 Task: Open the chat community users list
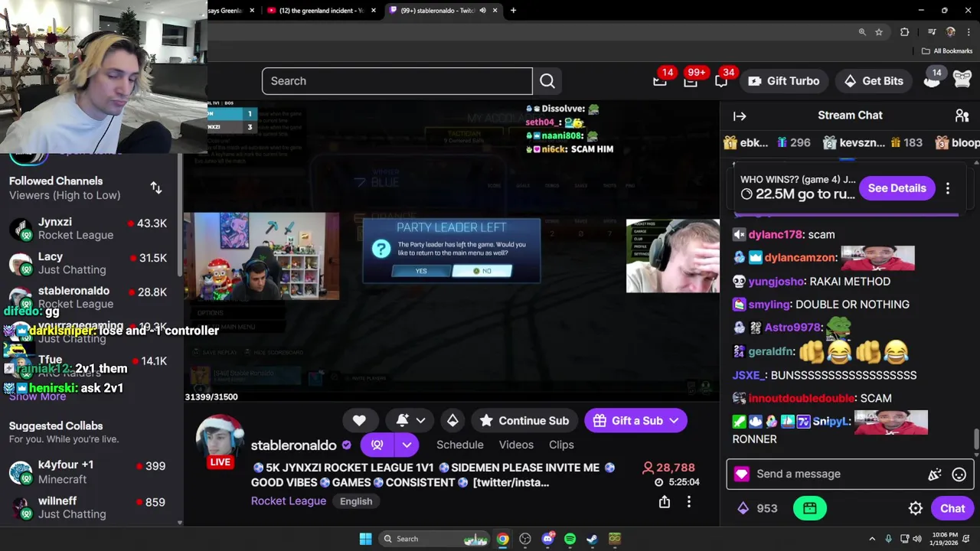pyautogui.click(x=962, y=116)
